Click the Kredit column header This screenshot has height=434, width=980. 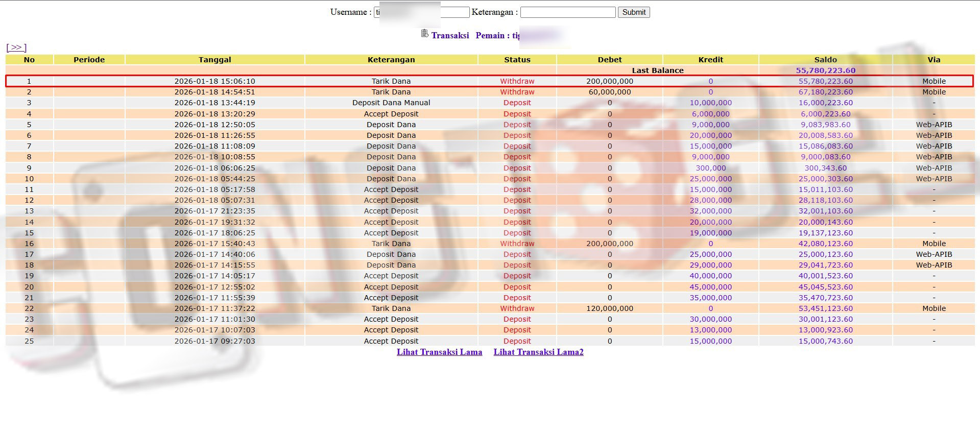711,60
